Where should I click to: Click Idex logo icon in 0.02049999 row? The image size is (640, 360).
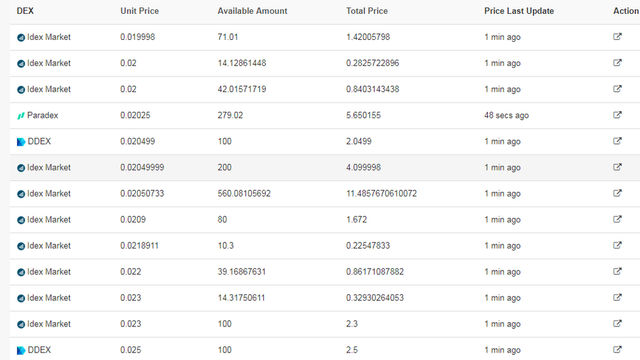click(21, 168)
